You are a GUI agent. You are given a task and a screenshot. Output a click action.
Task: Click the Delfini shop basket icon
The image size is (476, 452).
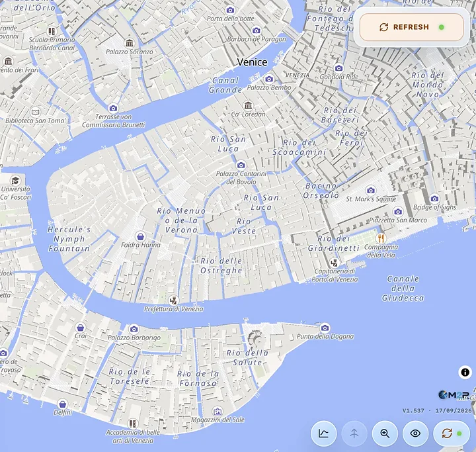(63, 404)
